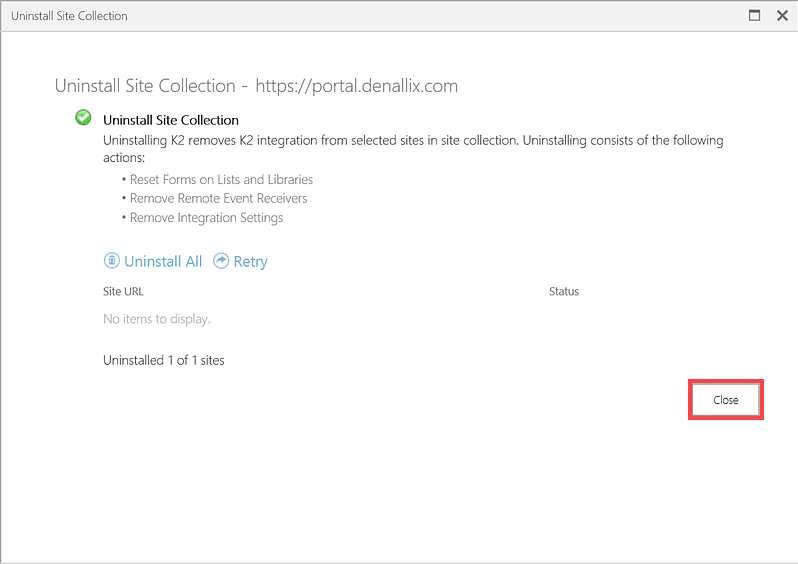Viewport: 798px width, 564px height.
Task: Select the Retry link text
Action: tap(250, 261)
